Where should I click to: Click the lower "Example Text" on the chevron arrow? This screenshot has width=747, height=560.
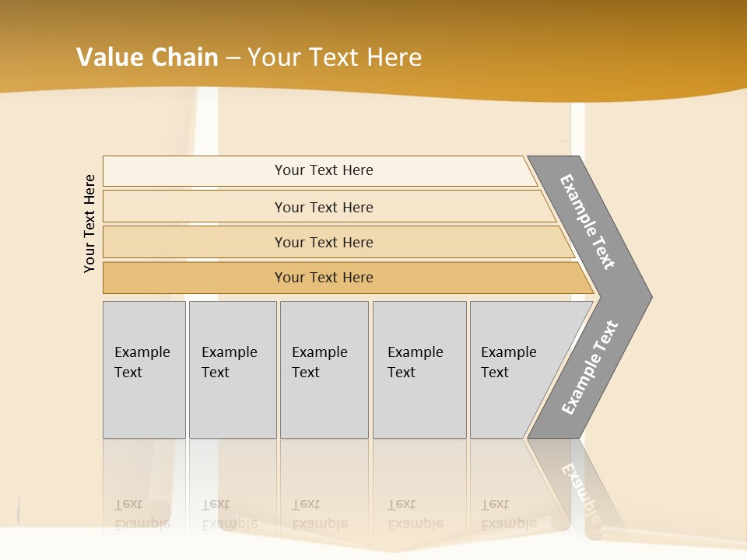(x=590, y=368)
